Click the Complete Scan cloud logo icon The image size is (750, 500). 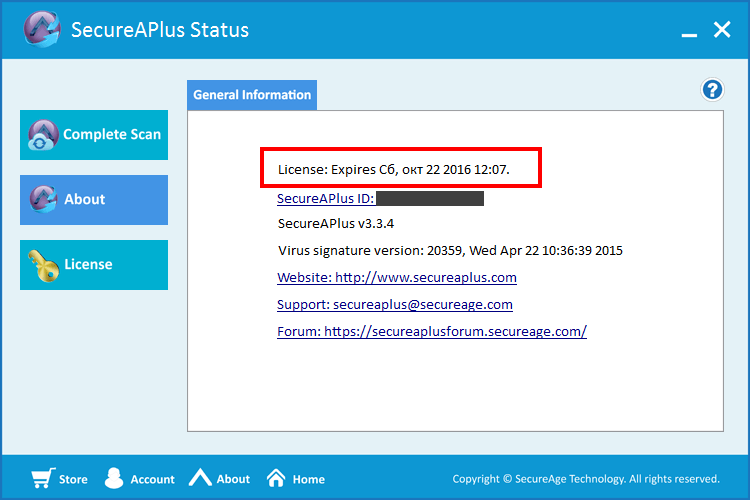point(43,135)
